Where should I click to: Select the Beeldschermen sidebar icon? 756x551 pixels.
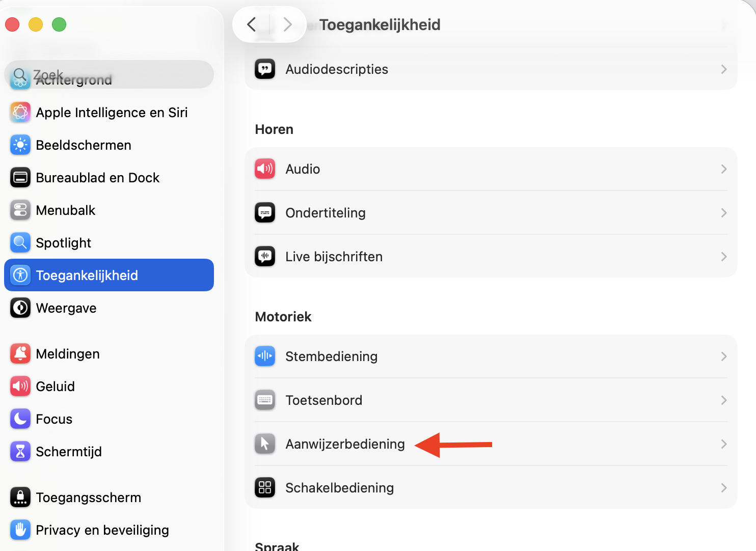[x=20, y=145]
